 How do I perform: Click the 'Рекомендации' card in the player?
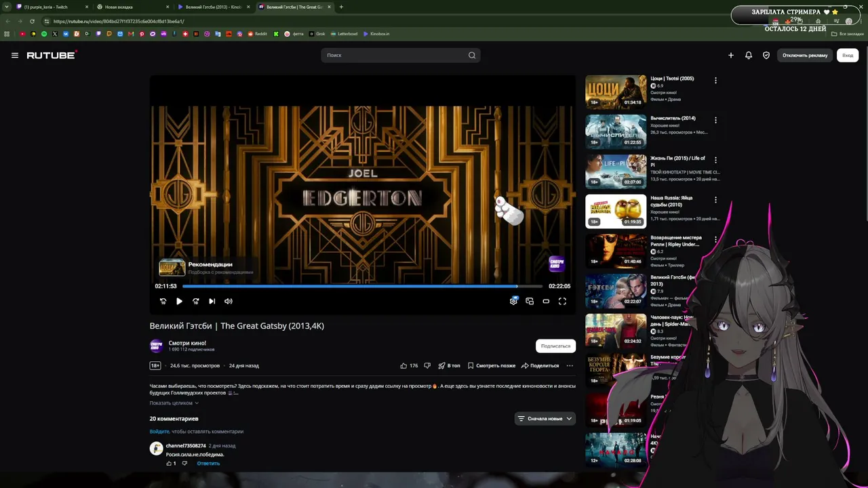[x=207, y=268]
